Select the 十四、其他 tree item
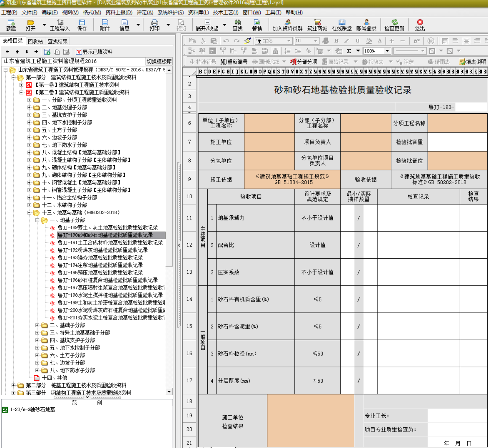 pos(54,378)
